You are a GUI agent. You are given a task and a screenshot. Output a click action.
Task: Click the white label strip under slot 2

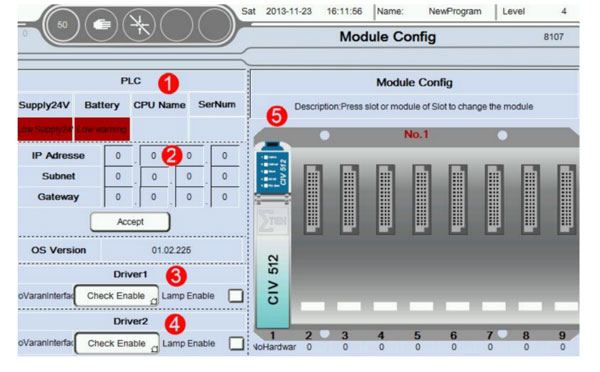coord(313,306)
